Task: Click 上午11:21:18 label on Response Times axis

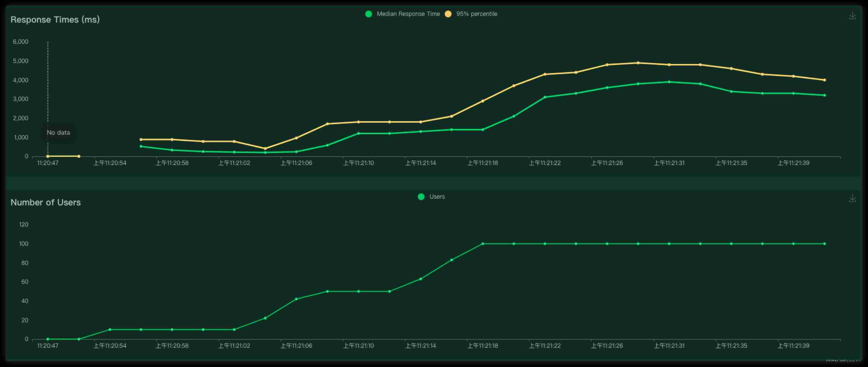Action: (483, 163)
